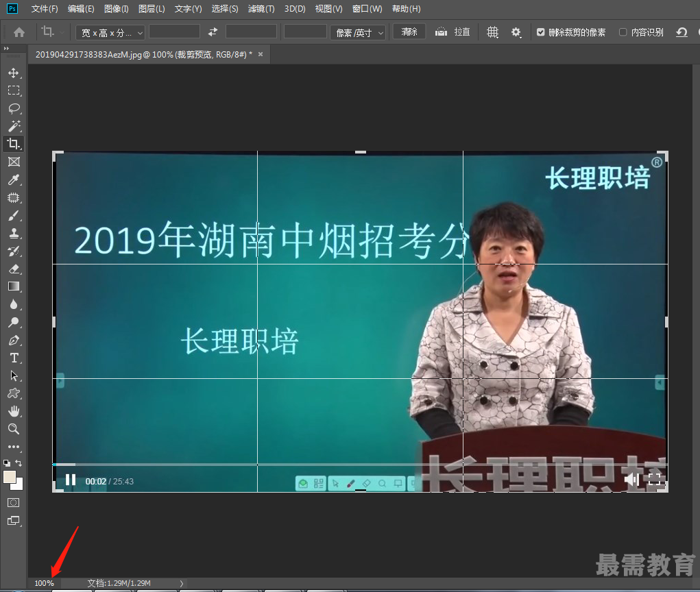
Task: Select the Hand tool
Action: coord(14,411)
